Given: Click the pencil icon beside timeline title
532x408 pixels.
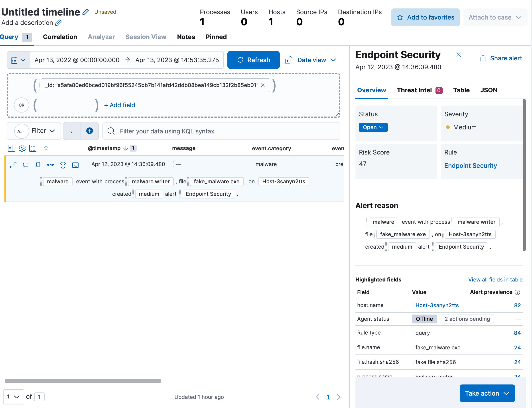Looking at the screenshot, I should pyautogui.click(x=86, y=12).
